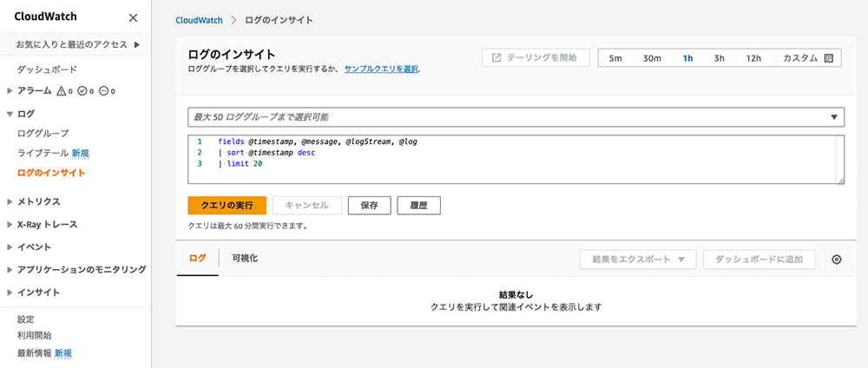Select the 1h time range
Image resolution: width=868 pixels, height=368 pixels.
tap(688, 58)
